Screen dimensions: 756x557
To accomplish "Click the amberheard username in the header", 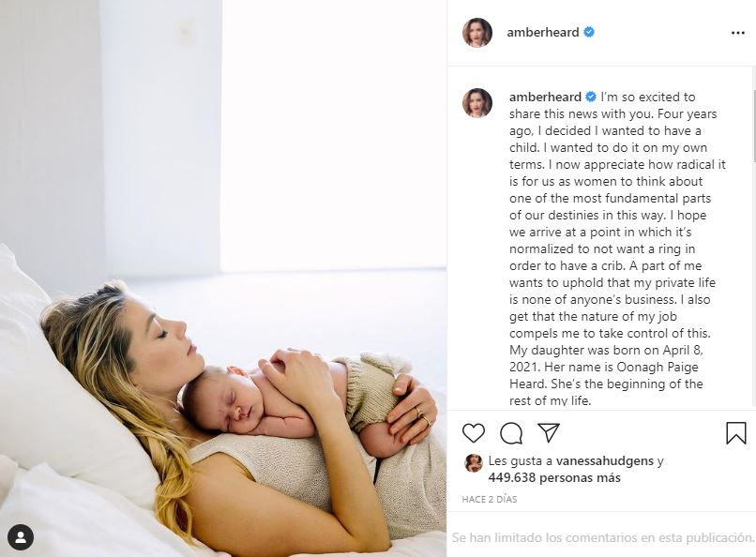I will [x=542, y=32].
